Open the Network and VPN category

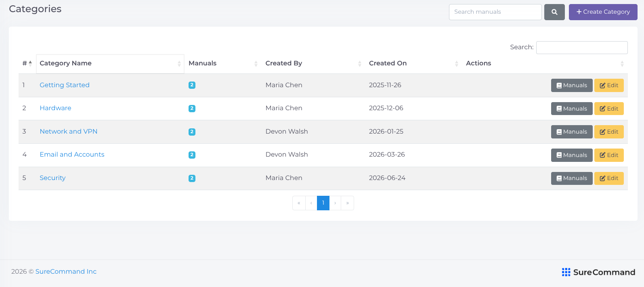(69, 132)
